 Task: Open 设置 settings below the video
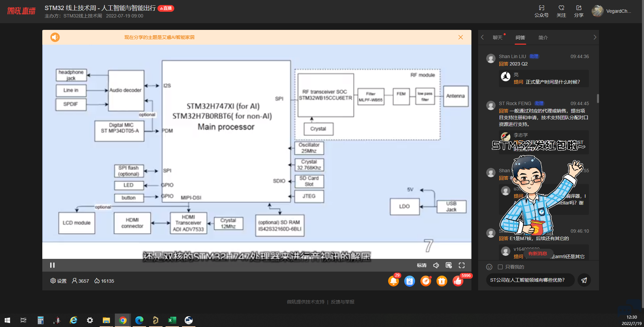(x=58, y=281)
